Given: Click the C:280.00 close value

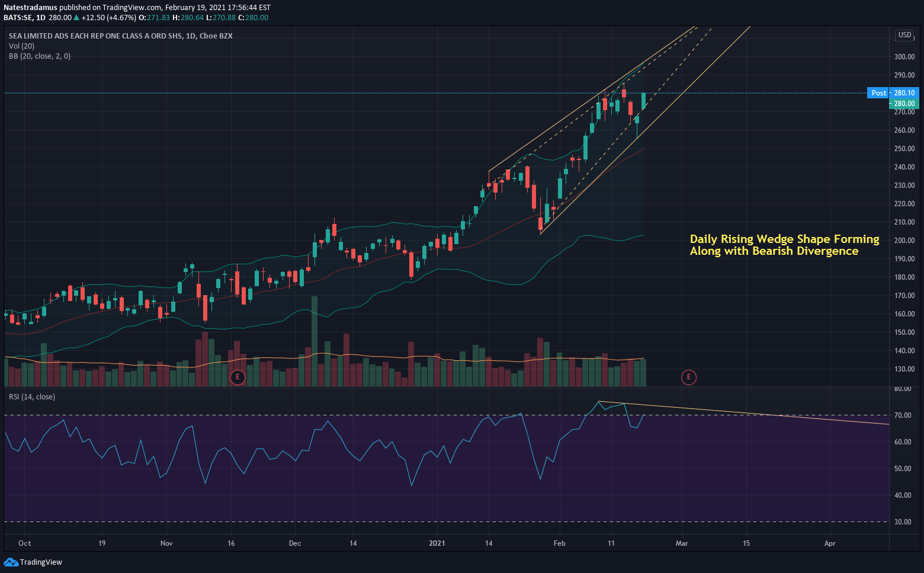Looking at the screenshot, I should click(254, 18).
